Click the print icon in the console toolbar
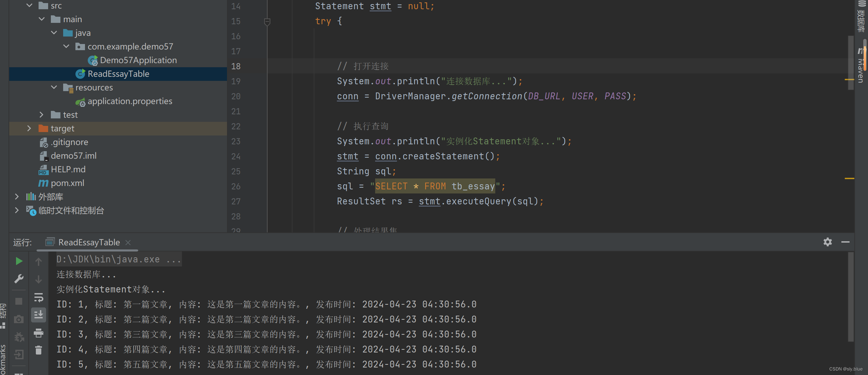868x375 pixels. [x=39, y=333]
